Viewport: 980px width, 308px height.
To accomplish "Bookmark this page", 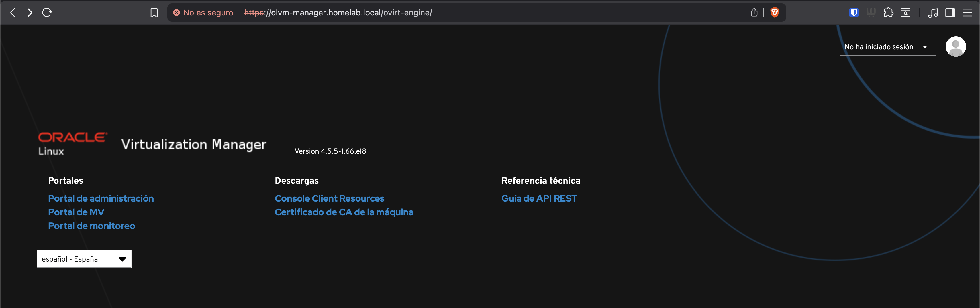I will 154,13.
